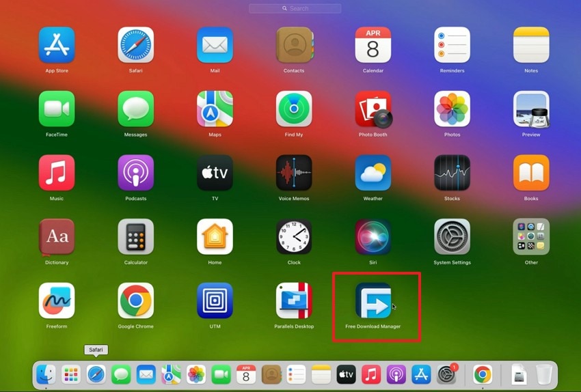The height and width of the screenshot is (392, 581).
Task: Open Messages in the Launchpad grid
Action: point(135,109)
